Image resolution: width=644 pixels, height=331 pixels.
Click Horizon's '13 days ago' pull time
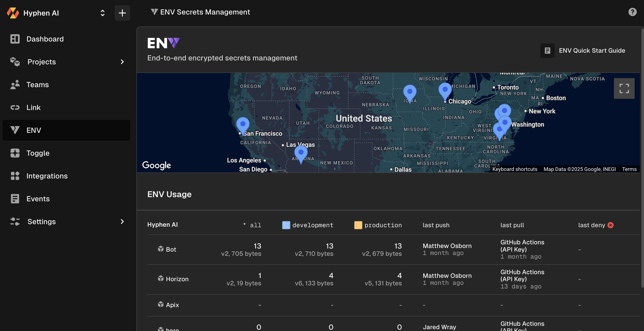[x=521, y=287]
